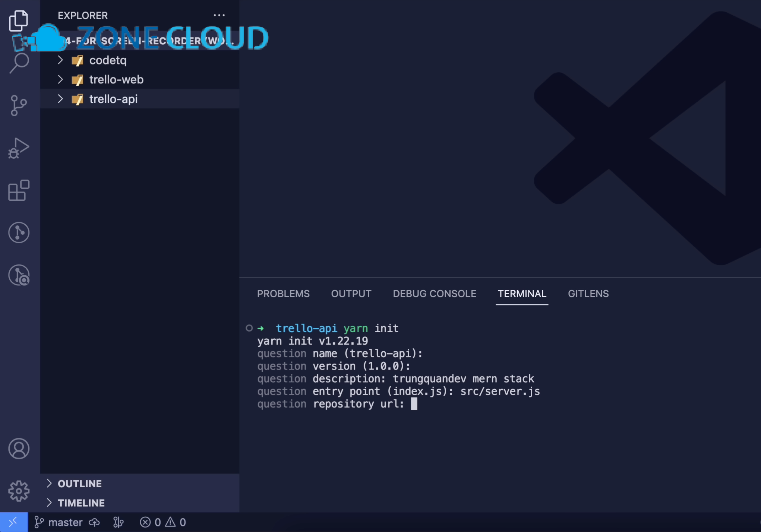Select the trello-web folder name

pyautogui.click(x=116, y=79)
